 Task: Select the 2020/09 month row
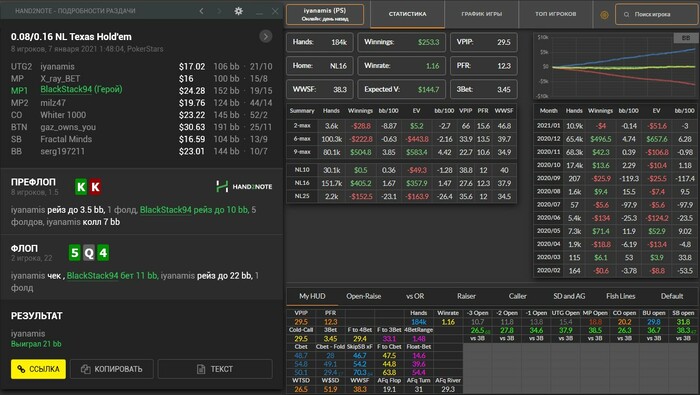click(615, 179)
